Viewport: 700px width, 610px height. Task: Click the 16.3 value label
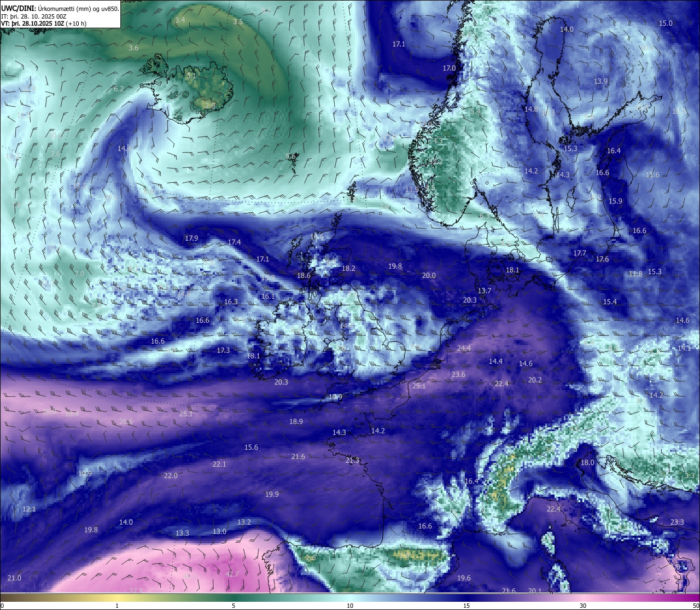pyautogui.click(x=231, y=302)
